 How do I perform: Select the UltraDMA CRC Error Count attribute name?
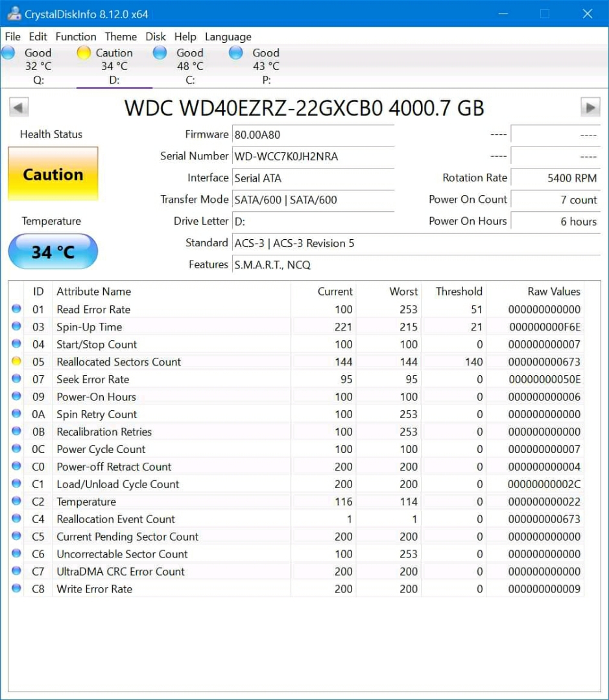point(120,572)
